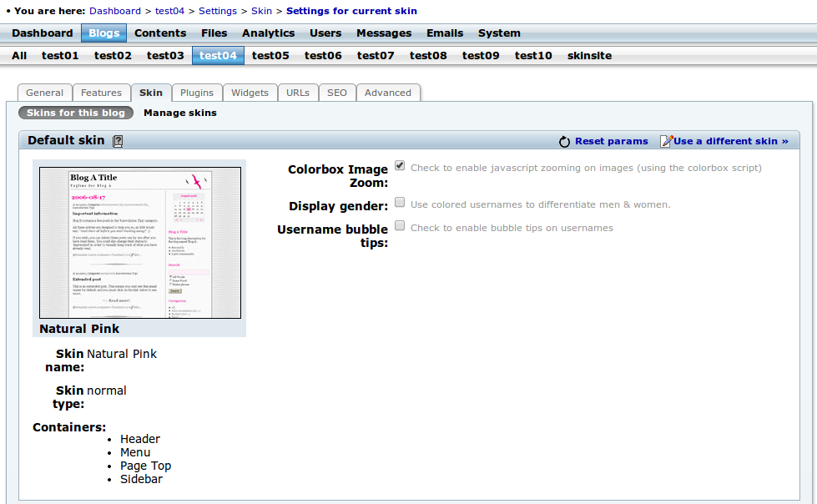Open the Analytics menu
Image resolution: width=817 pixels, height=504 pixels.
point(269,33)
